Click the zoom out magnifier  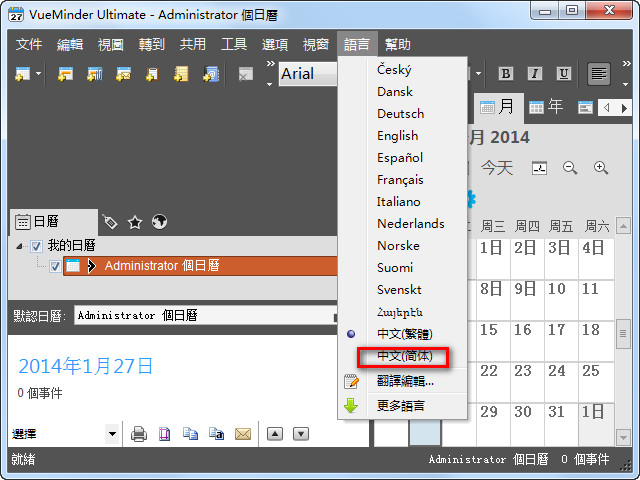pyautogui.click(x=570, y=168)
